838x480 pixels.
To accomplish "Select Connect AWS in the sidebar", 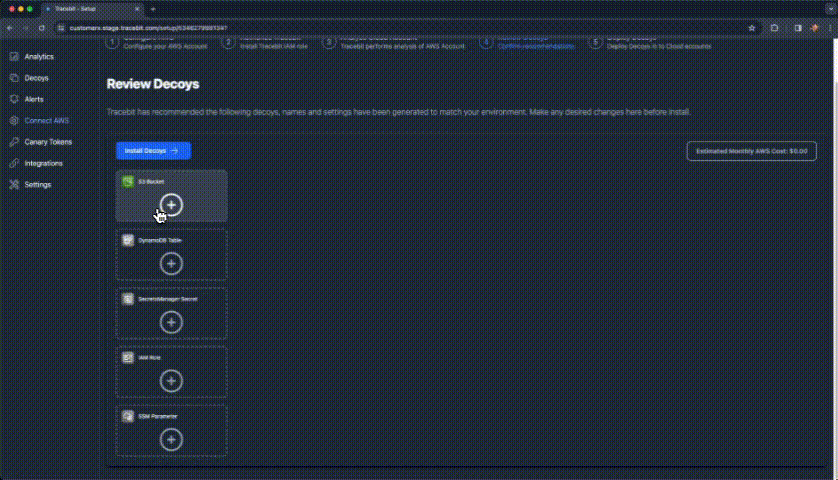I will tap(40, 121).
